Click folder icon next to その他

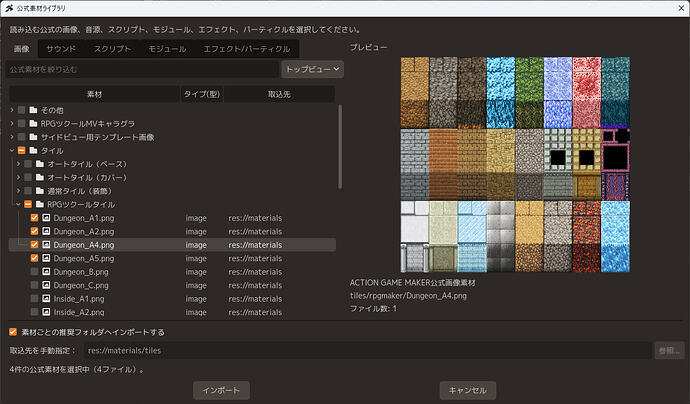point(33,110)
